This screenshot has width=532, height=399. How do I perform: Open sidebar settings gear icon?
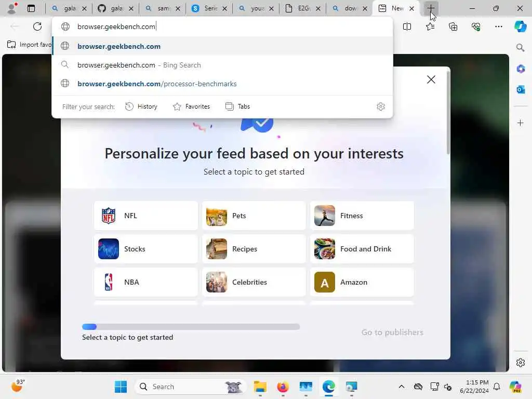point(520,363)
